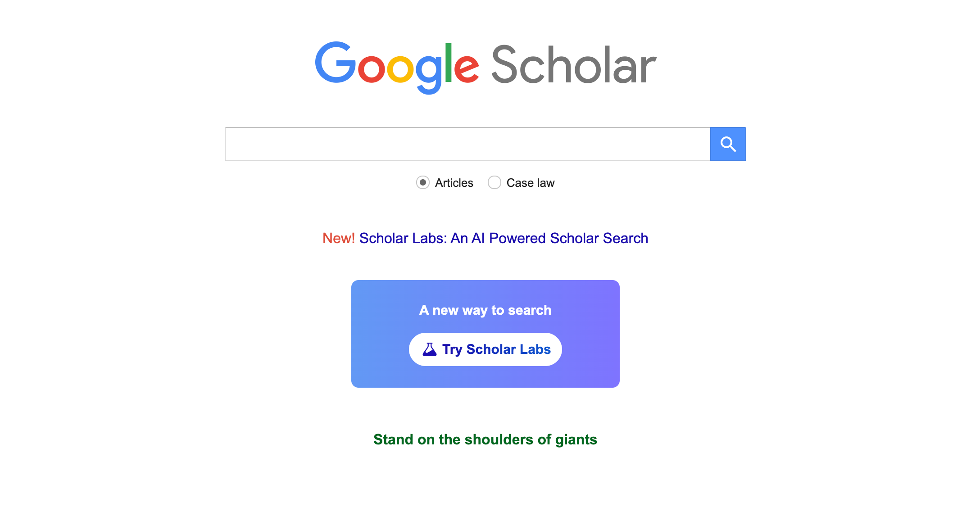Viewport: 980px width, 507px height.
Task: Click the A new way to search heading
Action: (485, 310)
